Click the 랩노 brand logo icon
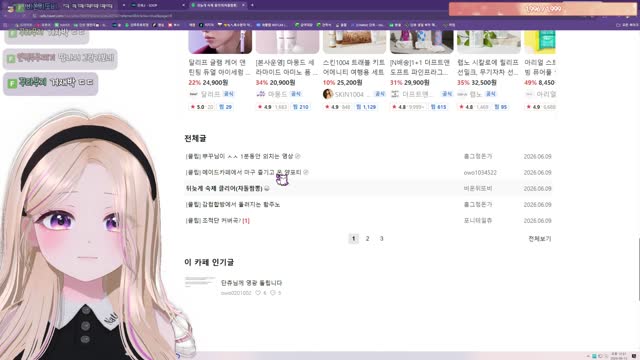The image size is (640, 360). click(462, 94)
